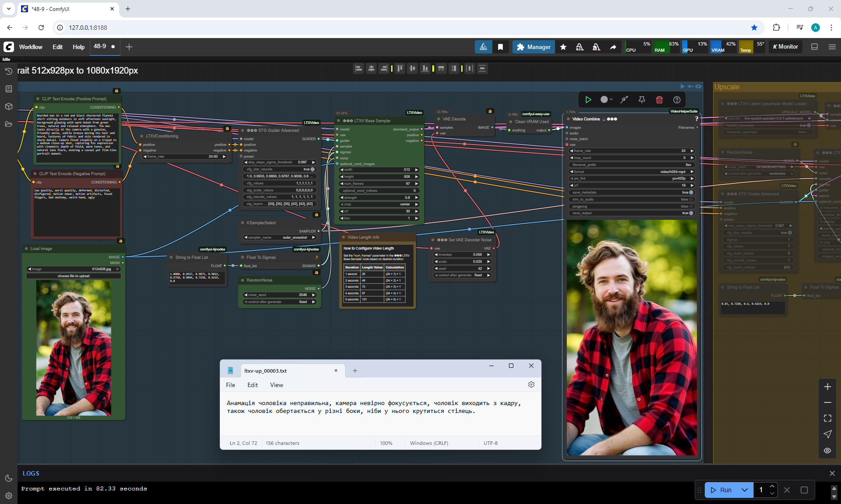Toggle link visibility eye icon
Screen dimensions: 841x504
827,451
